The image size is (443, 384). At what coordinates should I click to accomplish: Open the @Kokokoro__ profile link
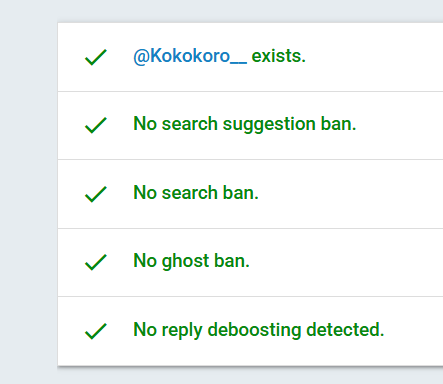(190, 56)
